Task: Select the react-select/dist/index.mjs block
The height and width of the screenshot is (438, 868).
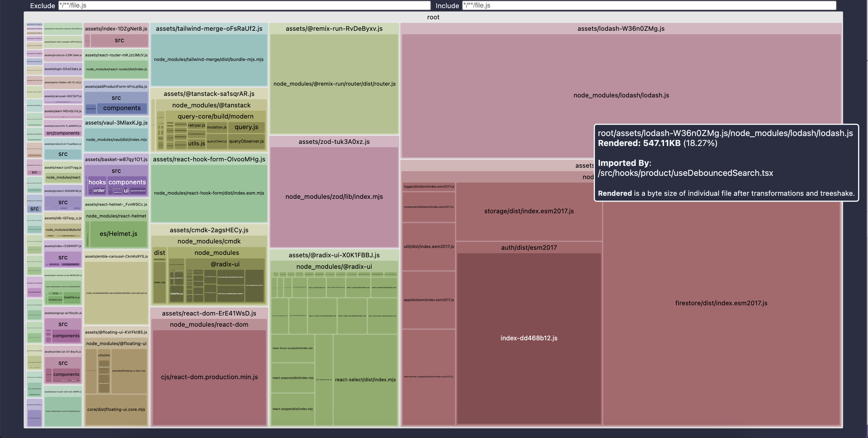Action: click(365, 380)
